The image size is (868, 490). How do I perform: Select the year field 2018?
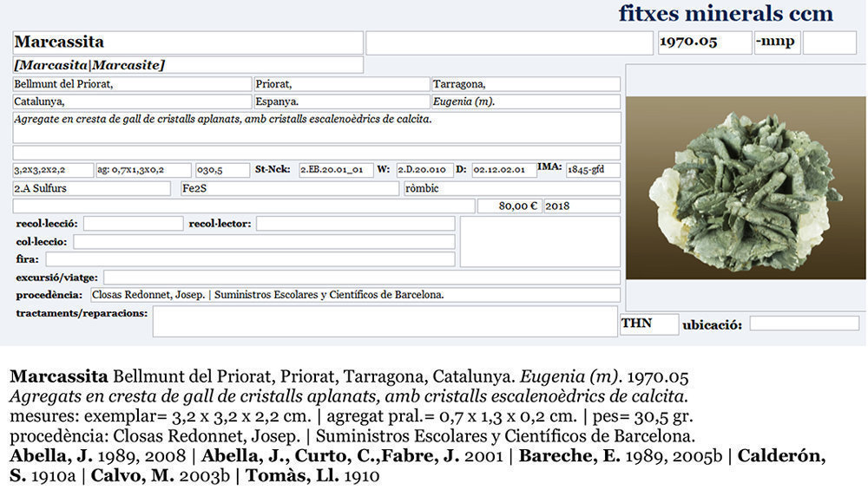tap(582, 206)
